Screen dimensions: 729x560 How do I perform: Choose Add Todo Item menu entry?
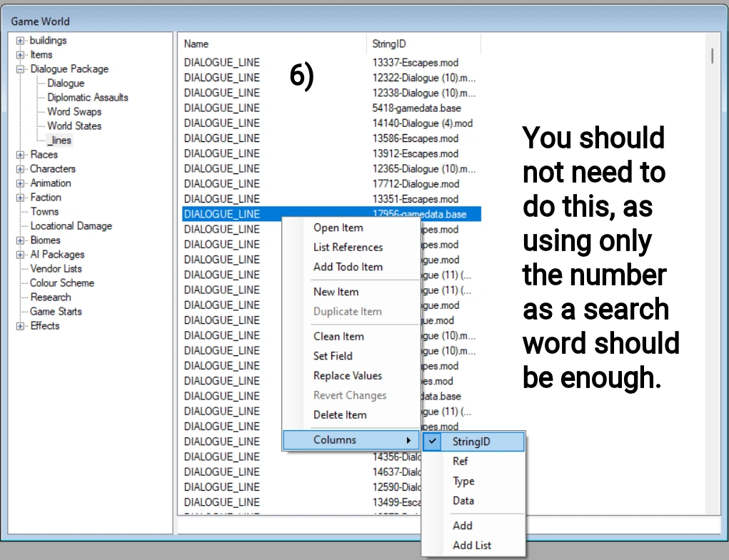click(x=351, y=267)
